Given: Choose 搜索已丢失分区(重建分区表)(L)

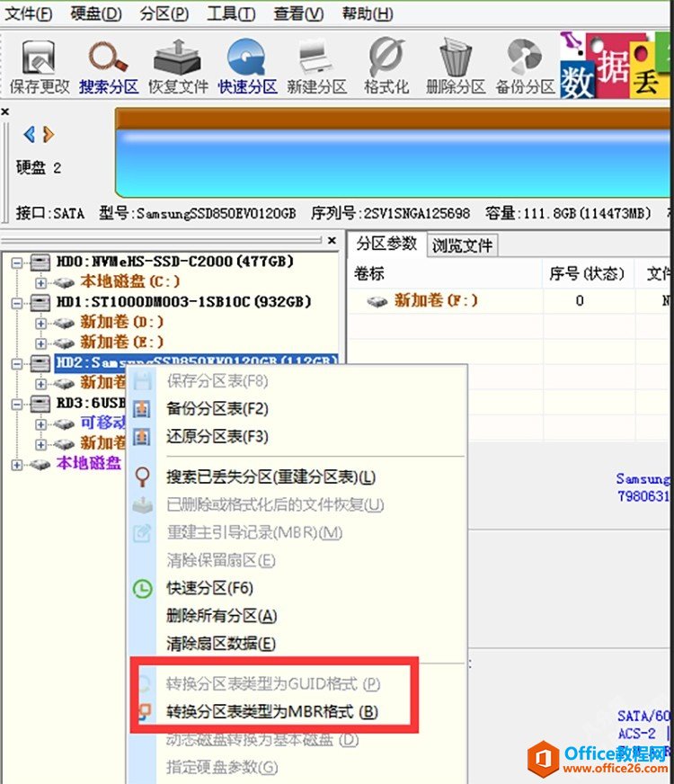Looking at the screenshot, I should (270, 477).
